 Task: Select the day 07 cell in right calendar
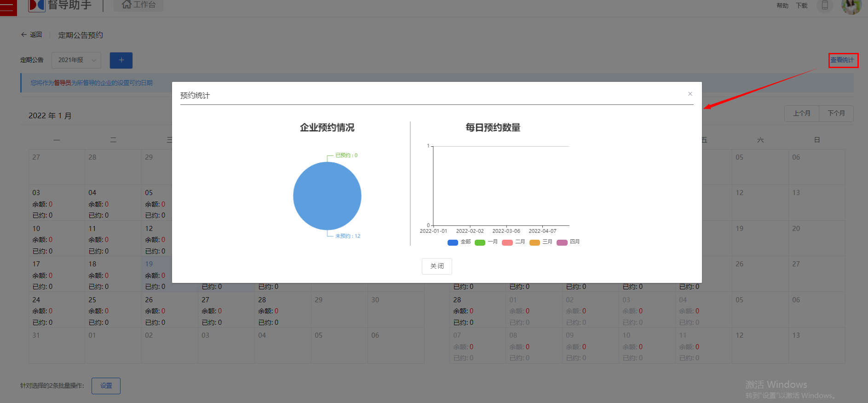point(477,345)
